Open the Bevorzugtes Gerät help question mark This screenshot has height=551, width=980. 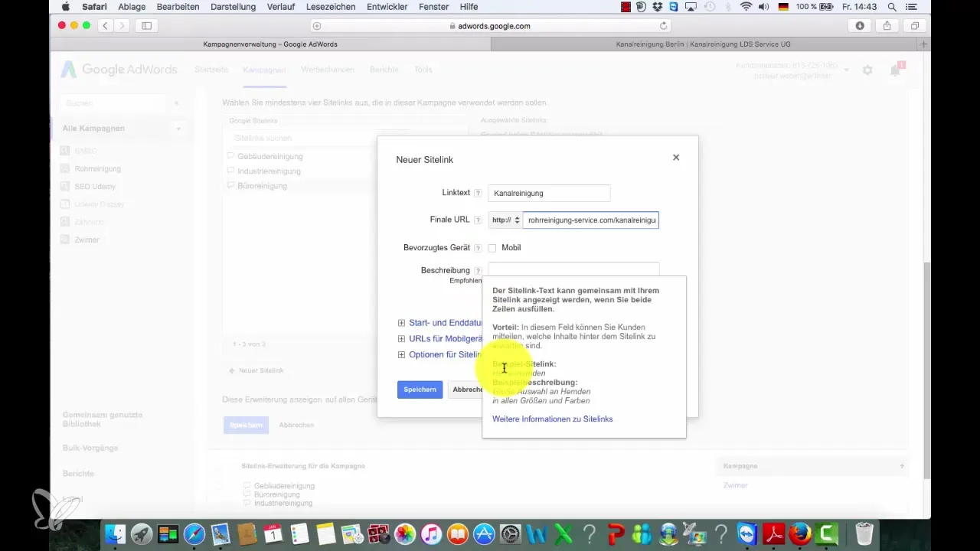[x=478, y=248]
